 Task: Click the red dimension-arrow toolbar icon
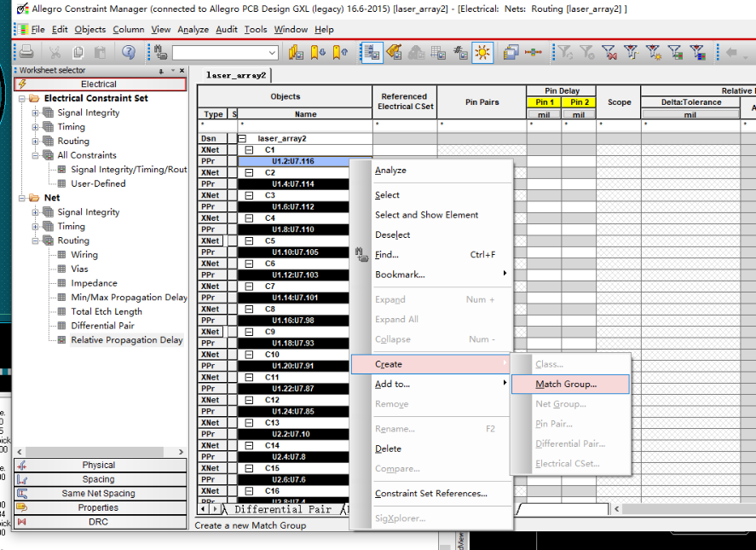click(534, 52)
